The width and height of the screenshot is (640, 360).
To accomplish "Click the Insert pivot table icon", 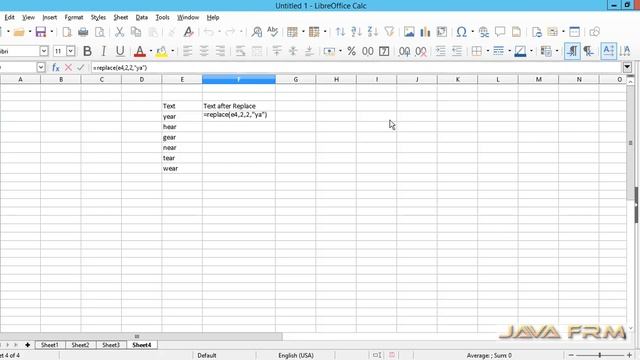I will 442,32.
